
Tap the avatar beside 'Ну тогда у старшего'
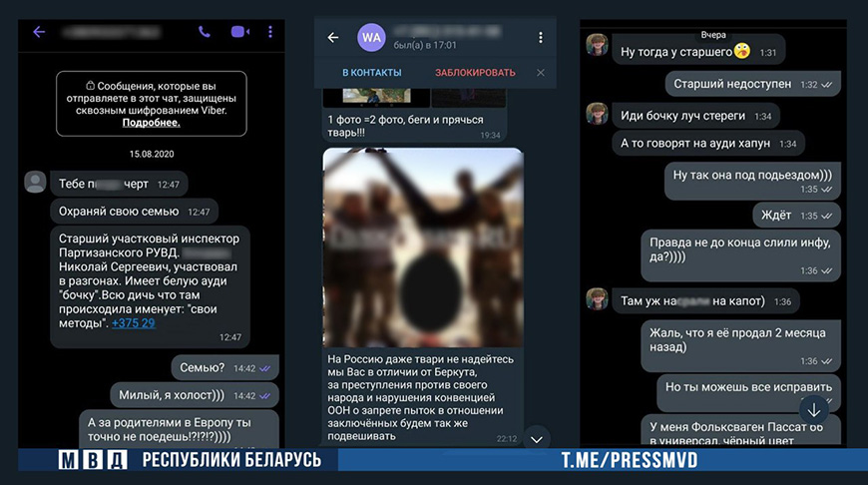[597, 47]
